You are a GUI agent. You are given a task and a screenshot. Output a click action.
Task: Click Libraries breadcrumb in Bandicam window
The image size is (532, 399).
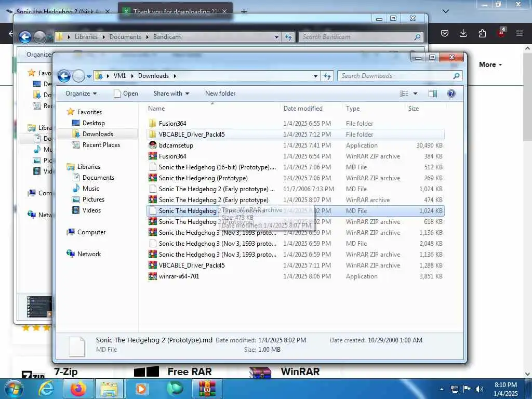[x=86, y=37]
